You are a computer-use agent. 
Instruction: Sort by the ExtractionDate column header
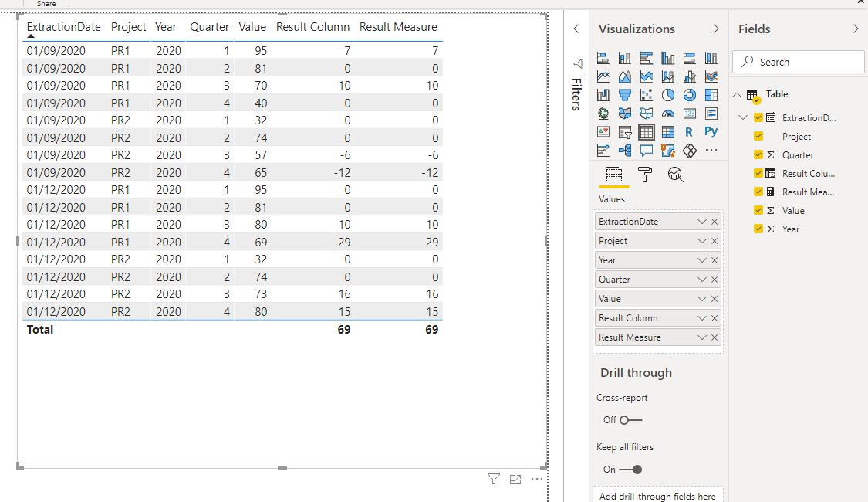(x=64, y=27)
